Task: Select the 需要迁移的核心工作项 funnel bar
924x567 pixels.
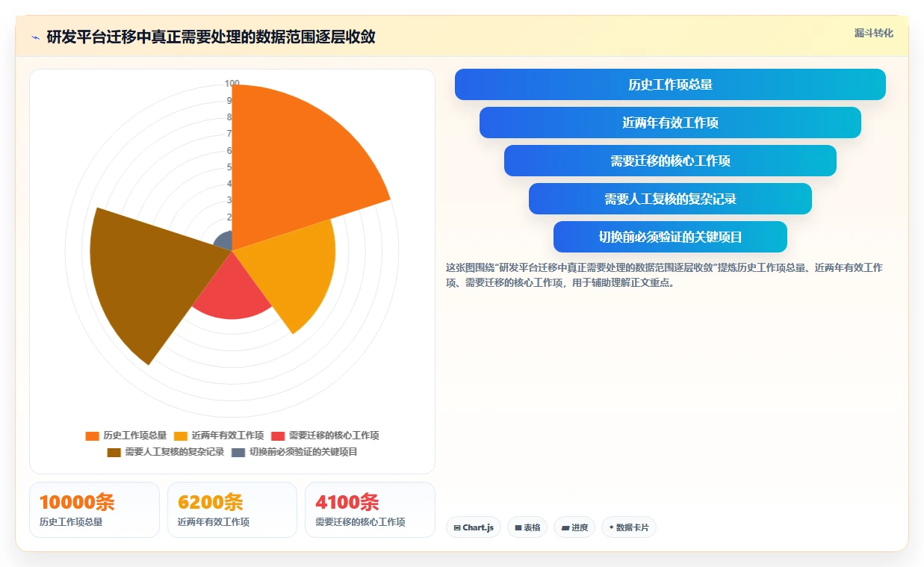Action: (670, 161)
